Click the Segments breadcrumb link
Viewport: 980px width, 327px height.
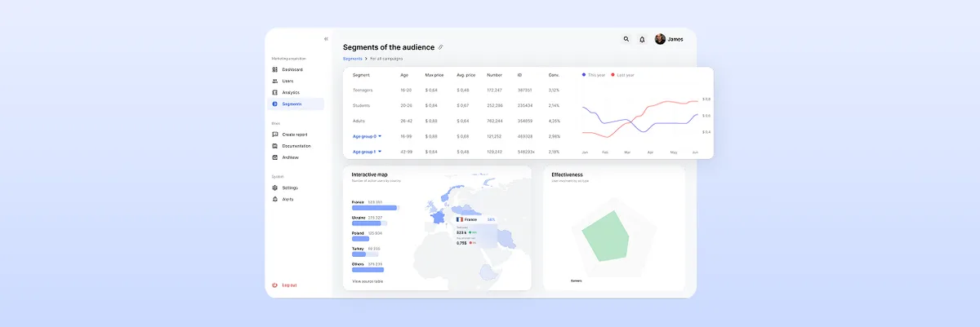[x=353, y=59]
